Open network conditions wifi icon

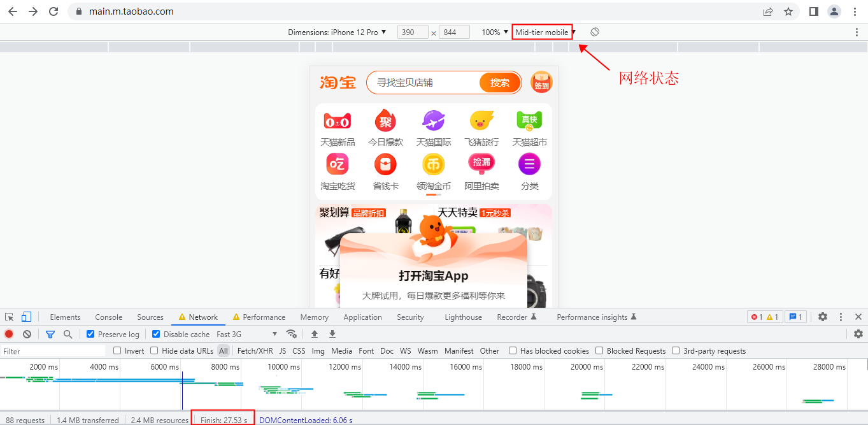click(292, 334)
